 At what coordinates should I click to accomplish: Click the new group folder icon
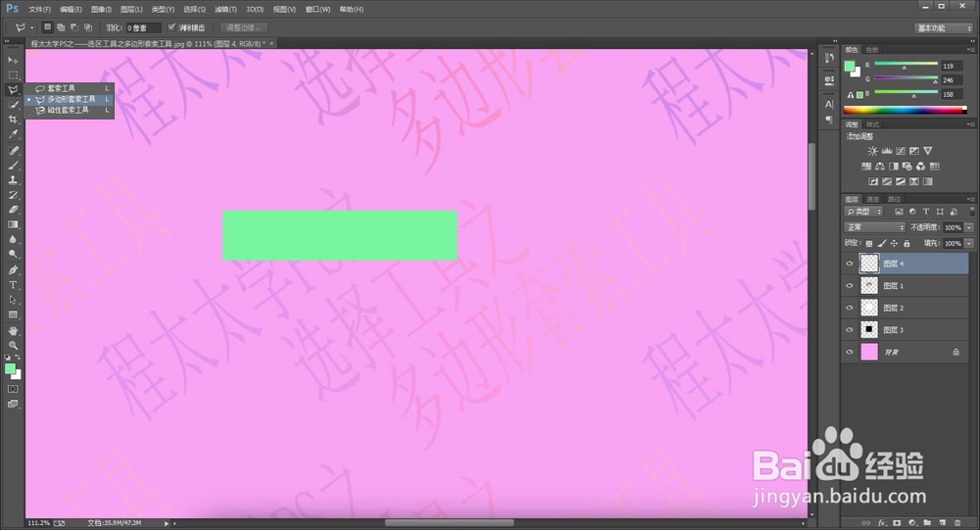point(927,522)
